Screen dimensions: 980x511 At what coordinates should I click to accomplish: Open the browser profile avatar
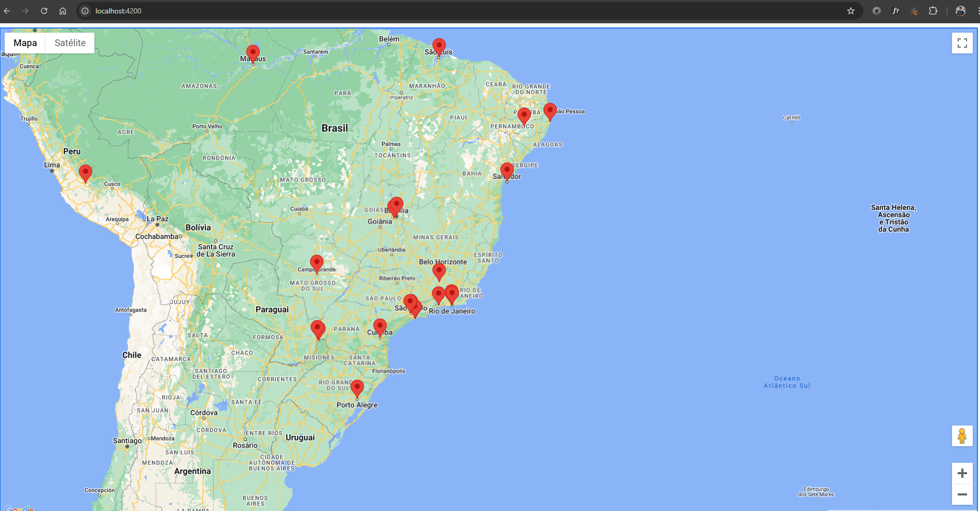pyautogui.click(x=960, y=11)
